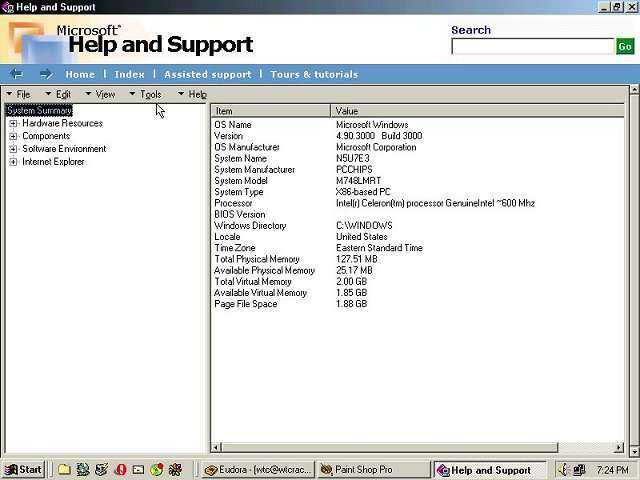Image resolution: width=640 pixels, height=480 pixels.
Task: Expand the Hardware Resources node
Action: [14, 124]
